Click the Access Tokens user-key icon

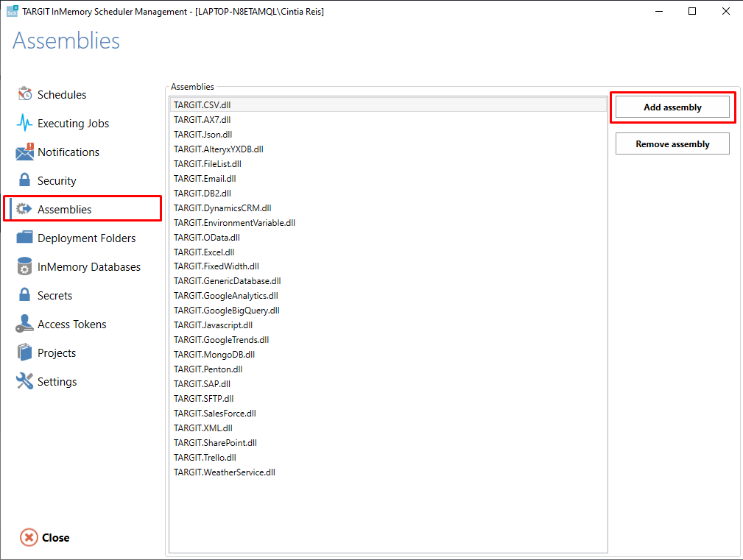coord(24,324)
